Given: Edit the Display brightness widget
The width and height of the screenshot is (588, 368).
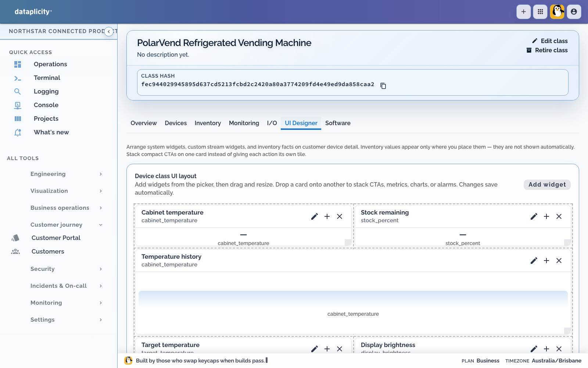Looking at the screenshot, I should click(x=534, y=349).
